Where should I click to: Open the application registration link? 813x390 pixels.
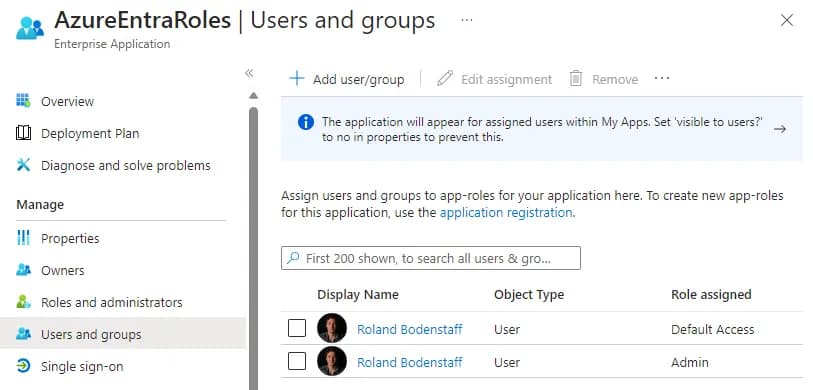tap(506, 213)
